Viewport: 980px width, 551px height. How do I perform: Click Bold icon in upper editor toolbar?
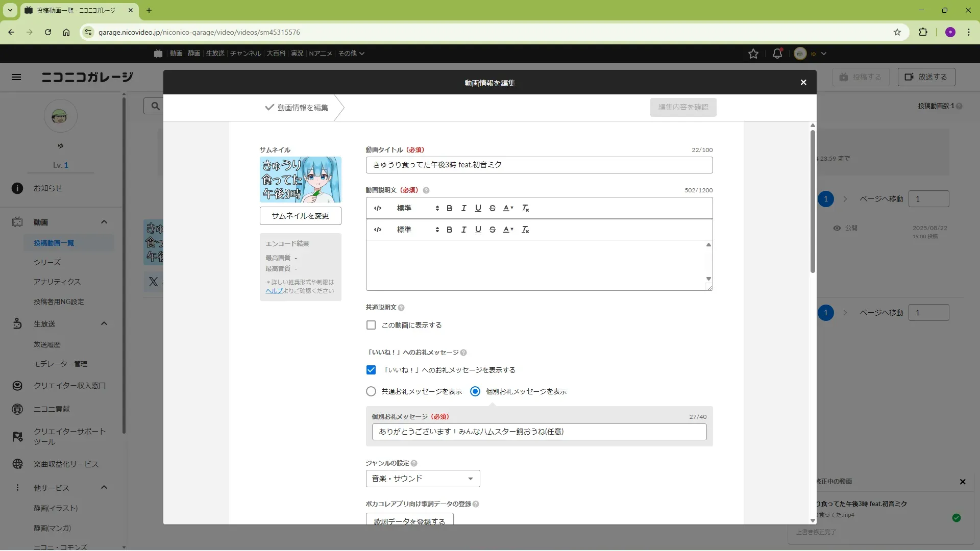click(449, 208)
